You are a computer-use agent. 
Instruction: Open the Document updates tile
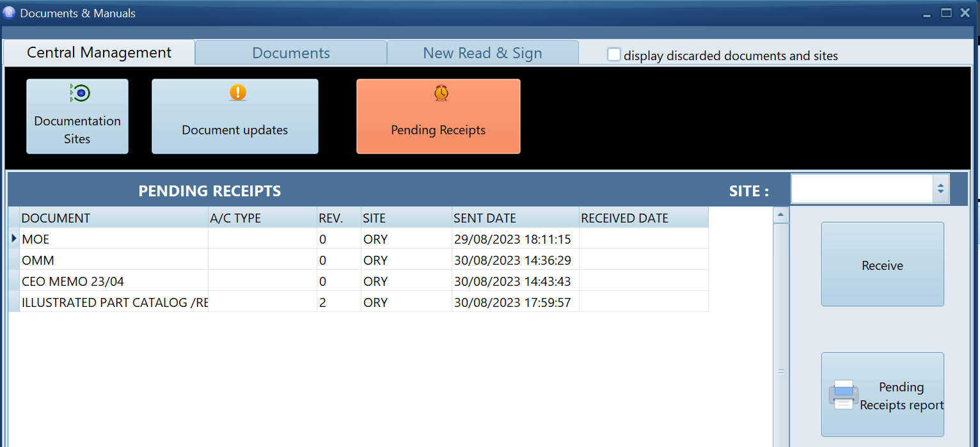click(235, 116)
